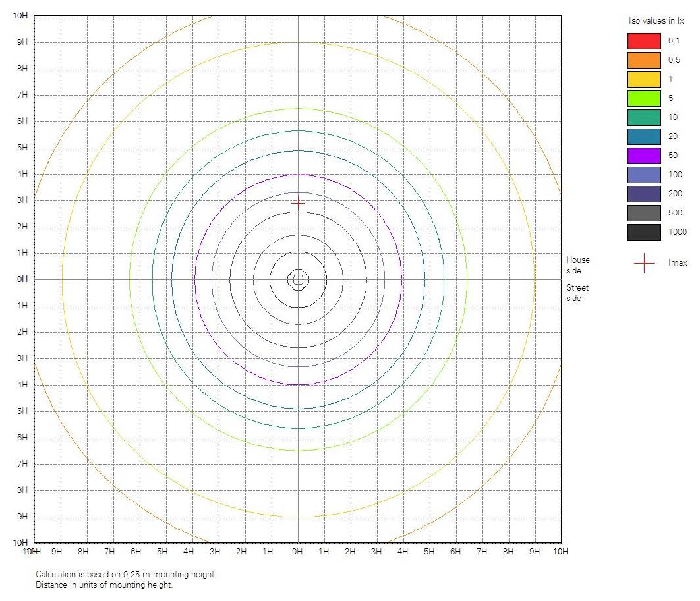Click the '200' legend value text
The image size is (700, 601).
[675, 194]
